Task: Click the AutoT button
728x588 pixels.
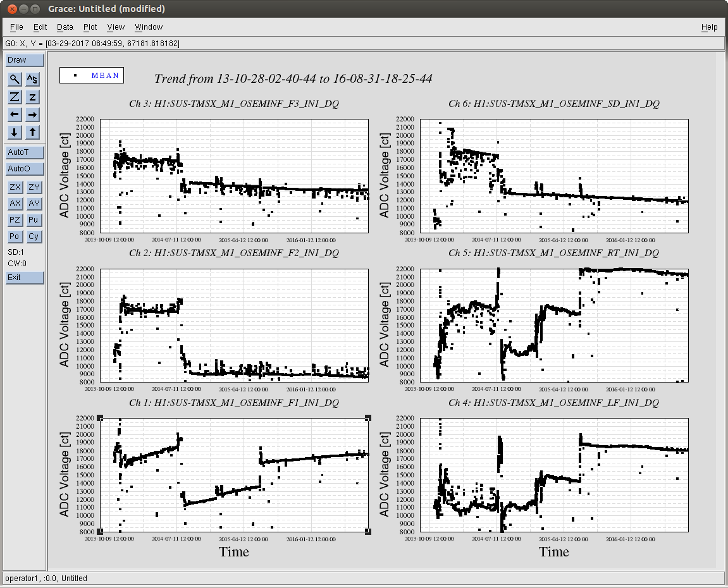Action: coord(25,152)
